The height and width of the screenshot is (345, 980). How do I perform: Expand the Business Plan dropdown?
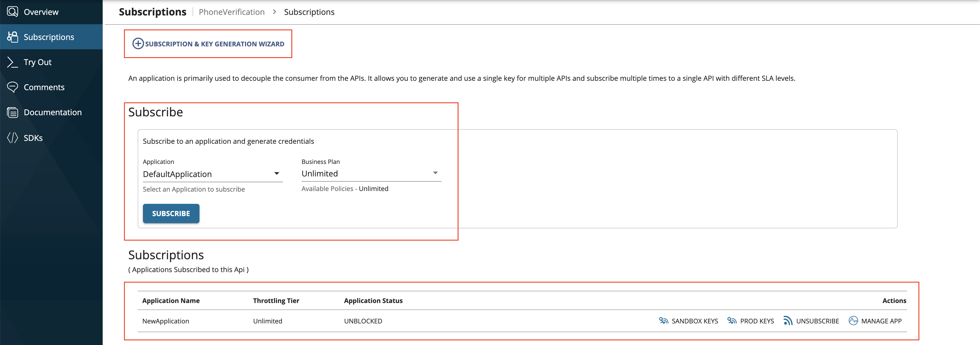(435, 173)
